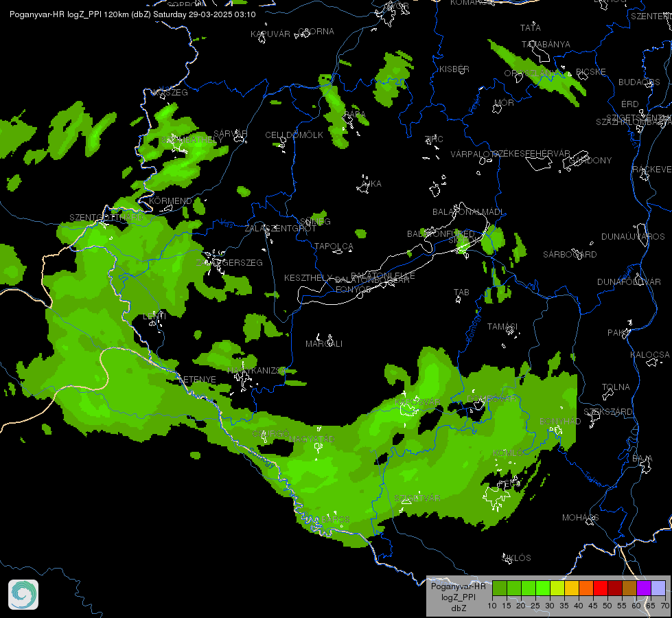The image size is (672, 618).
Task: Click 'Poganyvar-HR' label in the legend
Action: pos(458,586)
